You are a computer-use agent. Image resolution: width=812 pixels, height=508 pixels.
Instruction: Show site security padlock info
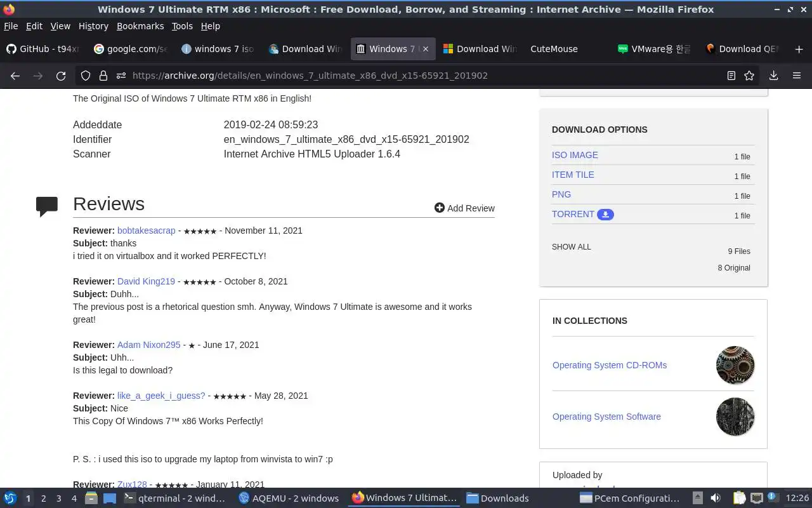[x=103, y=76]
